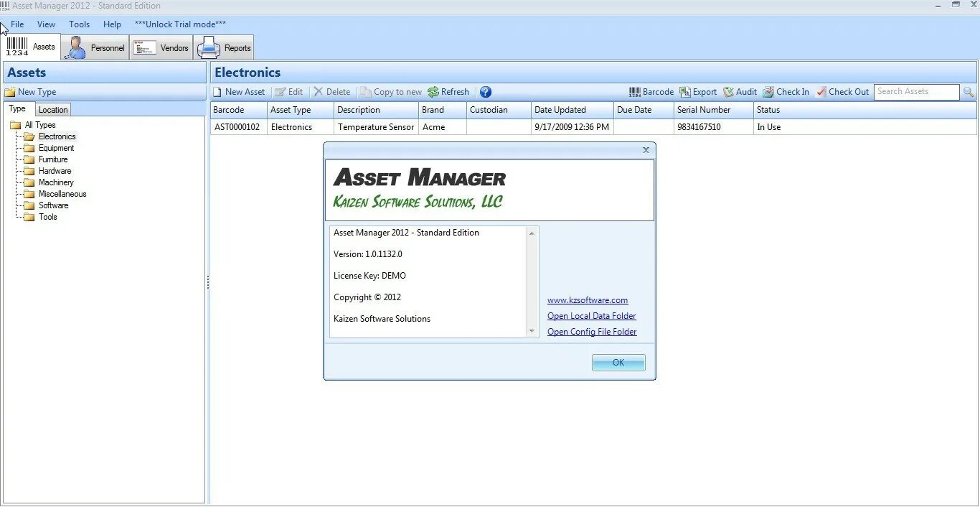Click the blue help question icon
The height and width of the screenshot is (507, 980).
(x=486, y=92)
